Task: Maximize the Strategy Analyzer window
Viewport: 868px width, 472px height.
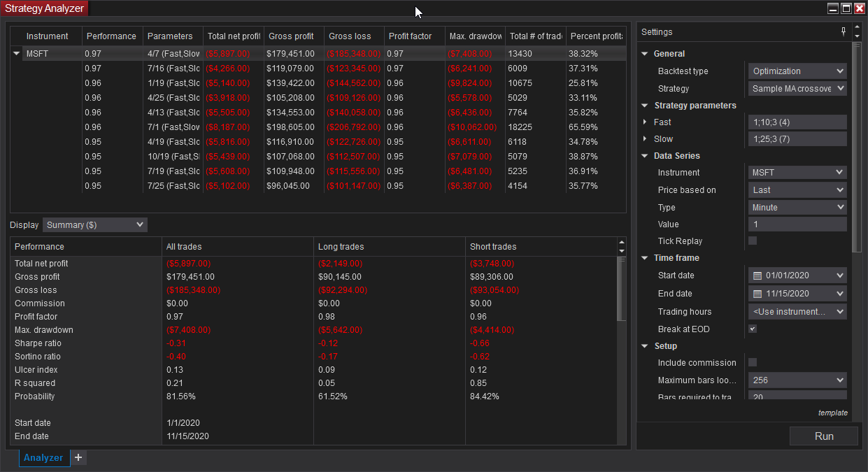Action: point(846,8)
